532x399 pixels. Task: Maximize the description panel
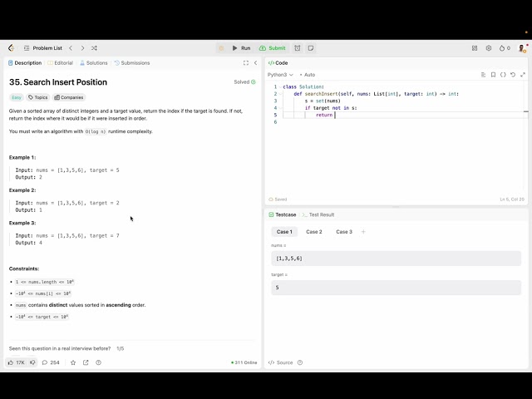point(246,63)
